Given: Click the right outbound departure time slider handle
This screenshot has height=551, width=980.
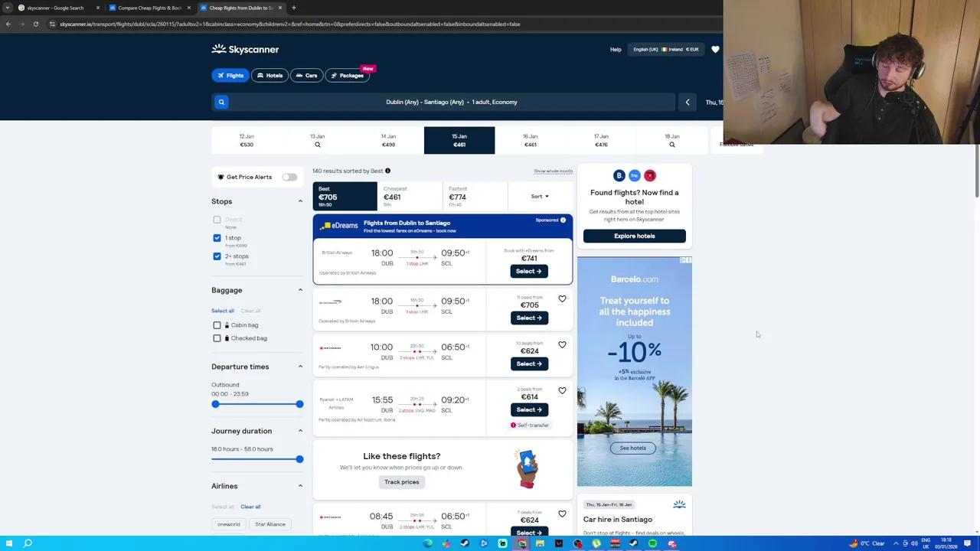Looking at the screenshot, I should (299, 404).
